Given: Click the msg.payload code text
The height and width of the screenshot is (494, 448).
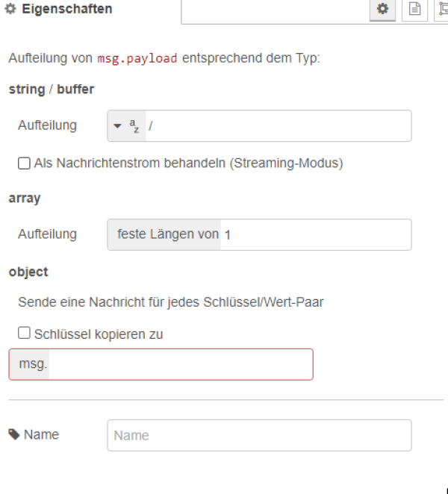Looking at the screenshot, I should 137,58.
